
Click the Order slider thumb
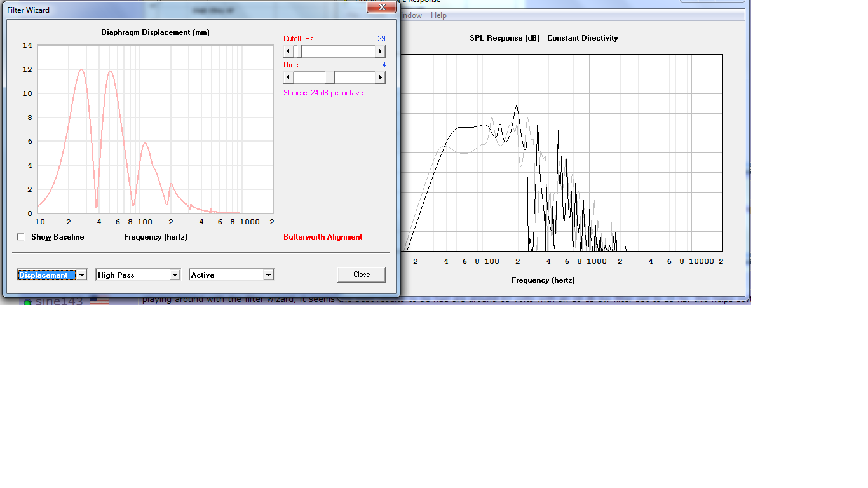pos(330,78)
